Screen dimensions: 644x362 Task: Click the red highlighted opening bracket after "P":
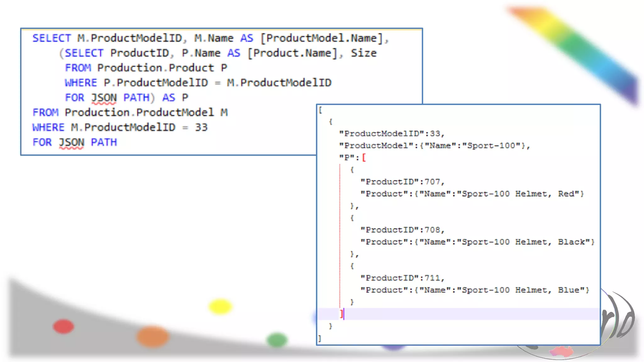click(364, 157)
